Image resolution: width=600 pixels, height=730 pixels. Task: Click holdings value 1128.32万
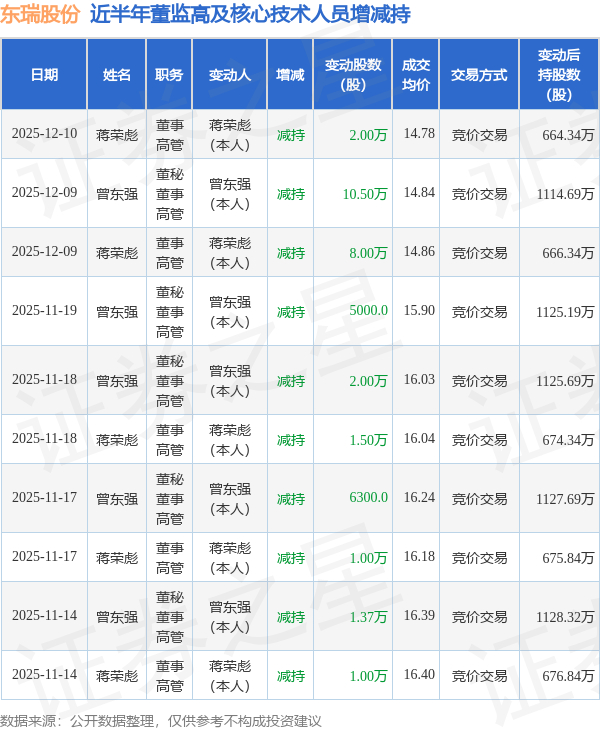(565, 617)
